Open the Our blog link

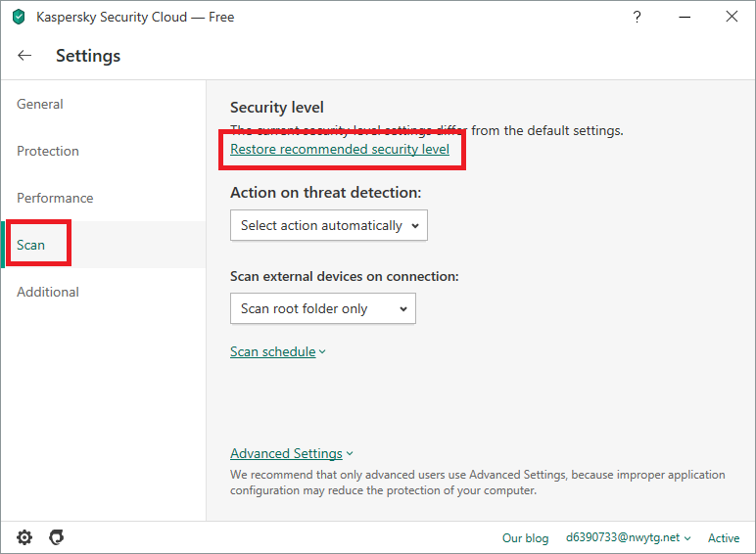click(526, 537)
